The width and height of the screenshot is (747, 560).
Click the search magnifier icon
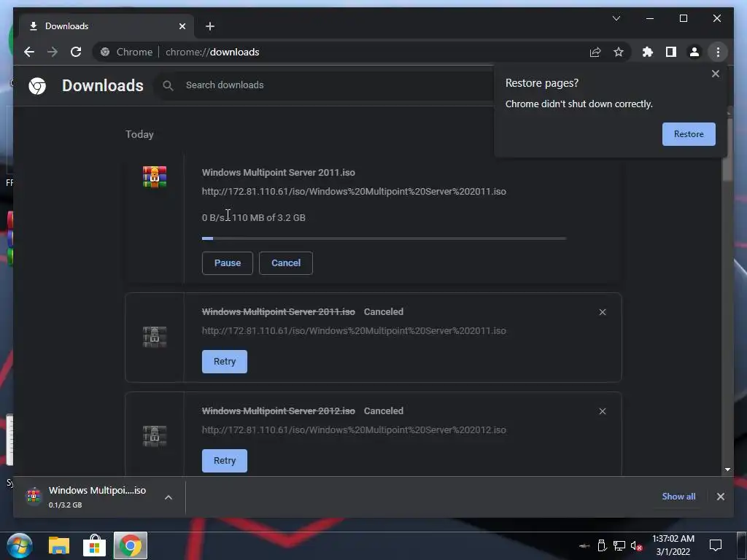pos(168,85)
